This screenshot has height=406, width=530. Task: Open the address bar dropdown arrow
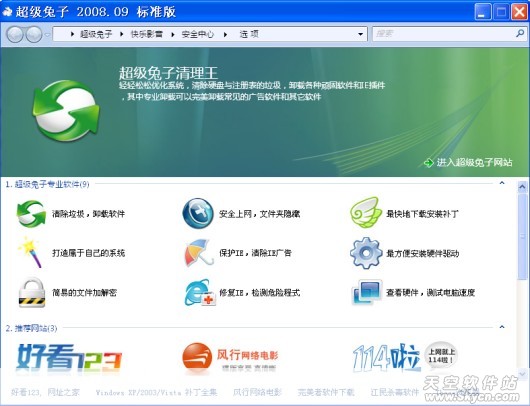coord(360,34)
